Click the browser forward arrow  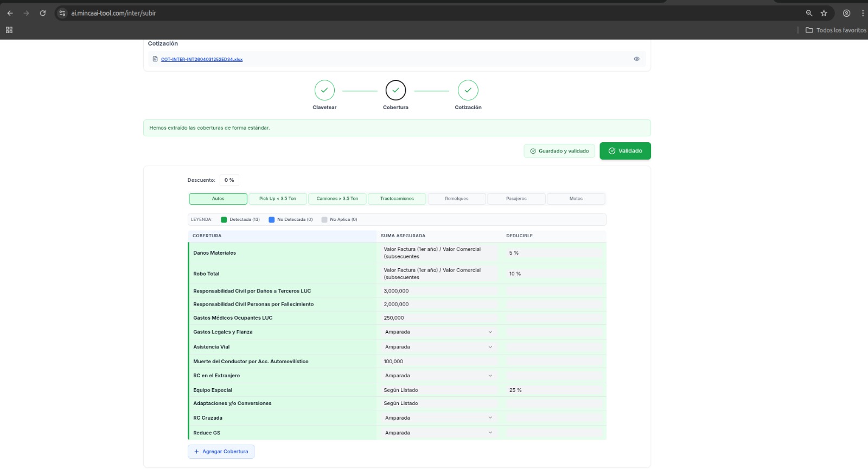[x=26, y=13]
